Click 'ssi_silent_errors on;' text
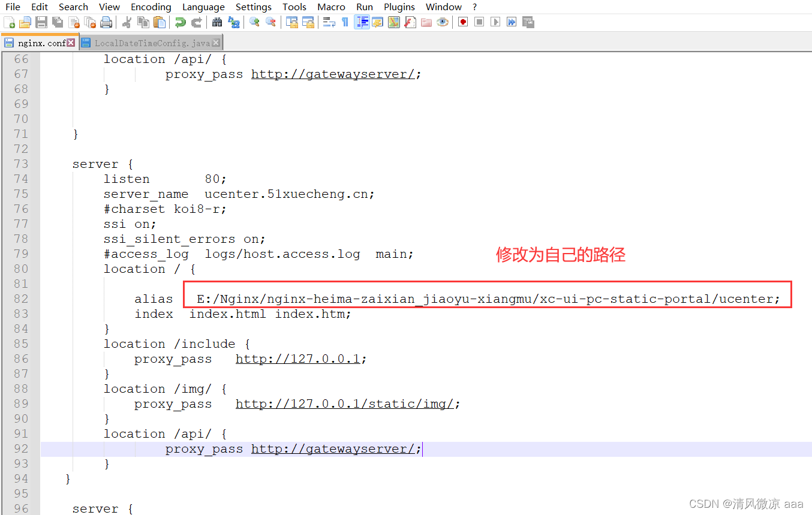 coord(185,239)
